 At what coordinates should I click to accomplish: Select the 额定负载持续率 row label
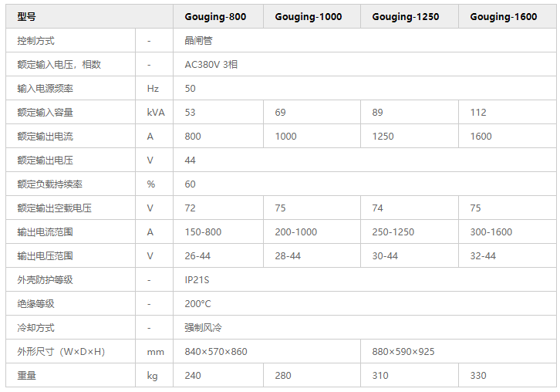pyautogui.click(x=50, y=184)
